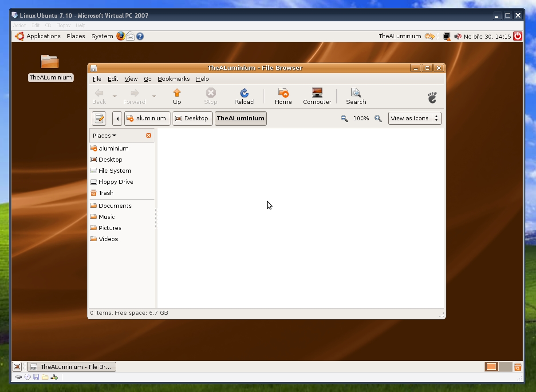This screenshot has height=392, width=536.
Task: Open the Edit menu
Action: coord(113,79)
